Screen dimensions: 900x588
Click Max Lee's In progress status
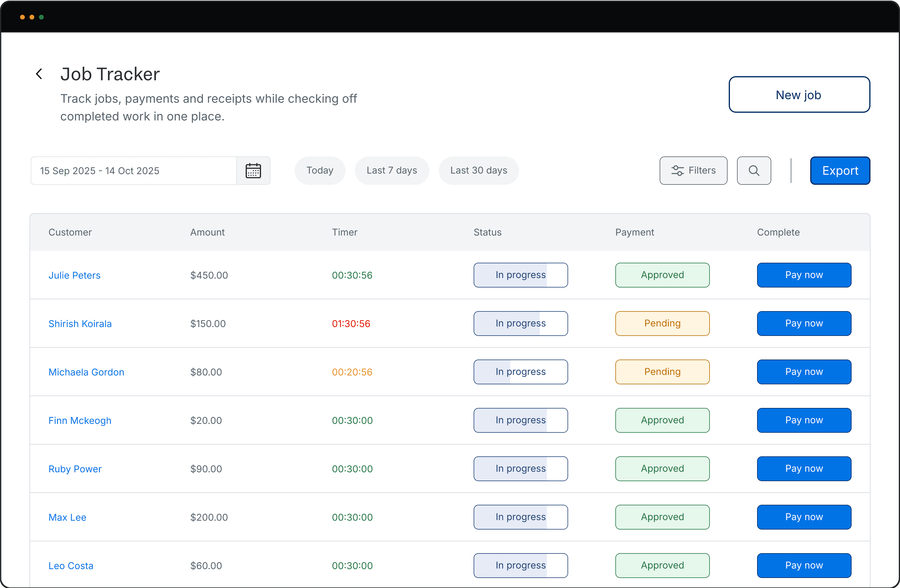click(520, 517)
